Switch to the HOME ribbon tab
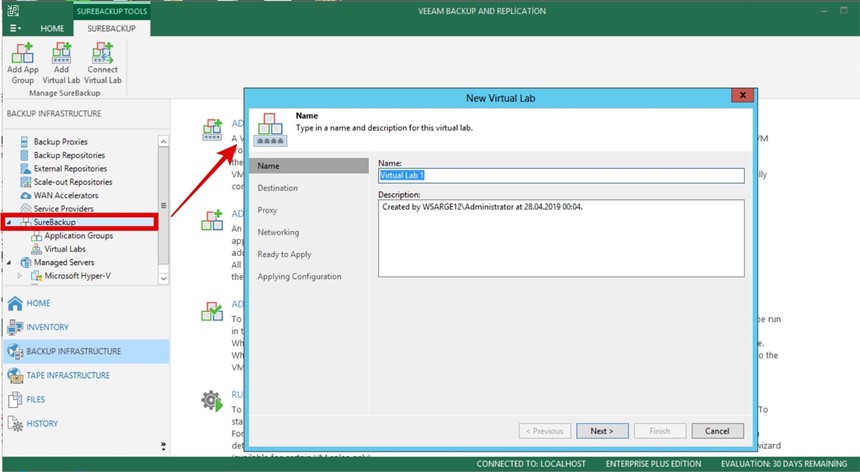Screen dimensions: 860x472 52,29
